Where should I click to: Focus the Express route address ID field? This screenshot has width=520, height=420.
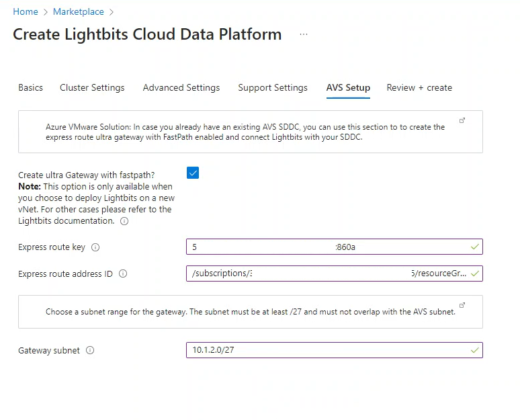pos(335,274)
